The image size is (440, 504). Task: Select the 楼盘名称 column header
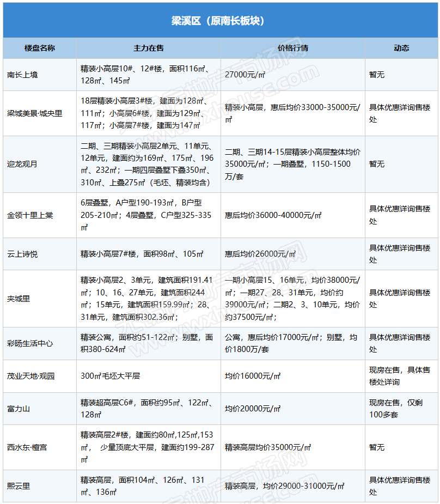[x=40, y=48]
